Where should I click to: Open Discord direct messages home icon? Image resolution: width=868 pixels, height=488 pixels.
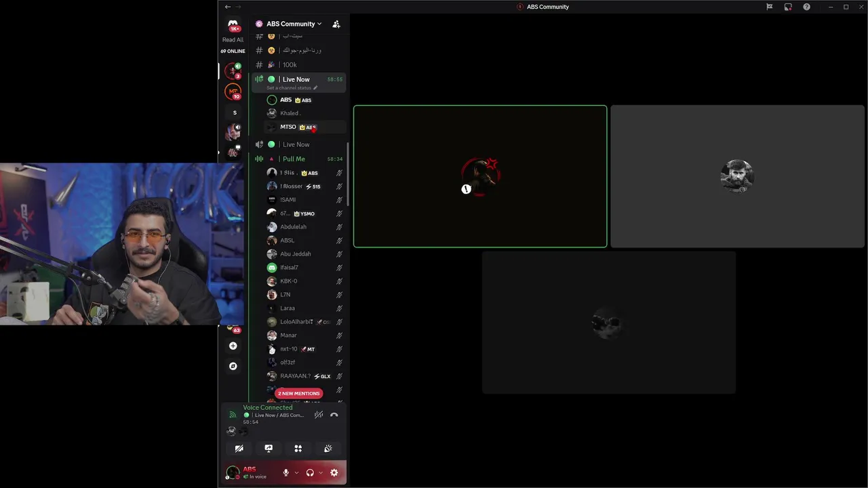233,24
